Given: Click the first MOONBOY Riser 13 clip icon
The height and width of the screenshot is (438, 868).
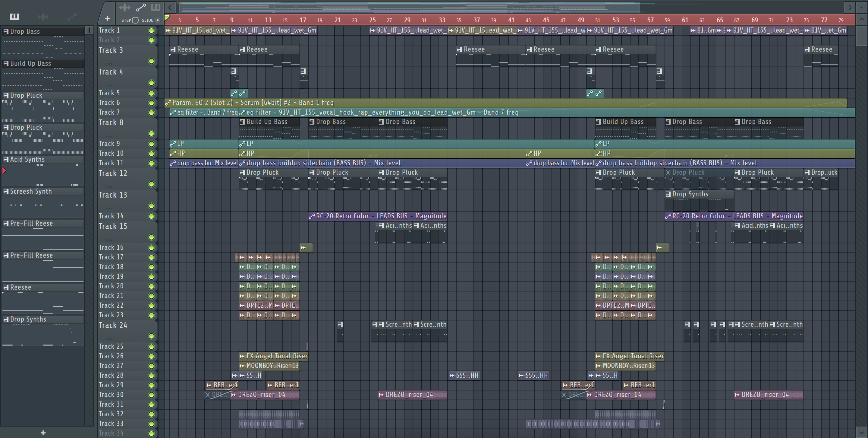Looking at the screenshot, I should (x=242, y=366).
